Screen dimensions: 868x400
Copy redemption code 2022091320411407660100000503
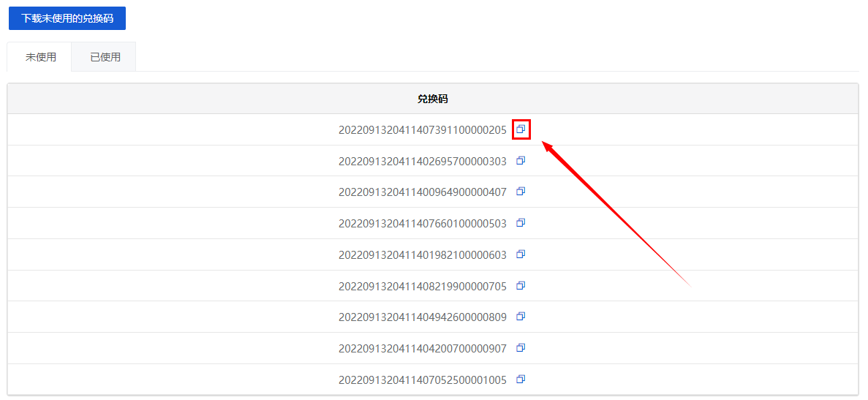tap(521, 222)
